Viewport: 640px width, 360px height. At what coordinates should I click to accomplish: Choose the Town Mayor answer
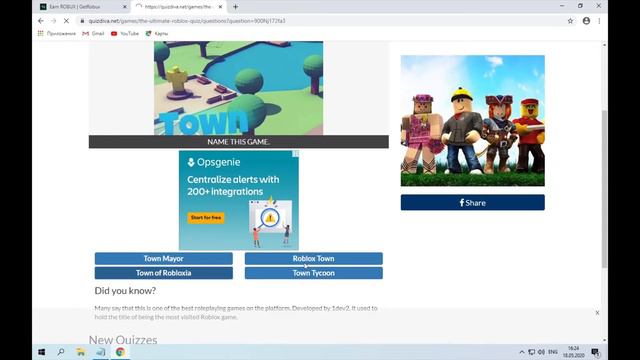pos(164,258)
